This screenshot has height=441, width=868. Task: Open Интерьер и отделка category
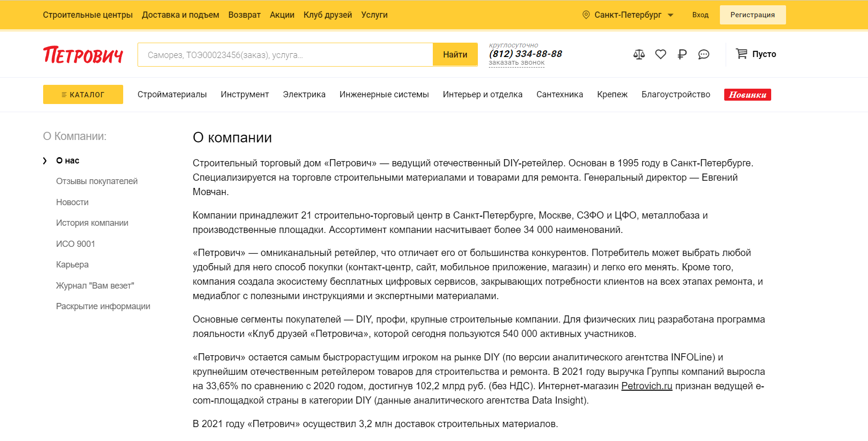click(483, 94)
